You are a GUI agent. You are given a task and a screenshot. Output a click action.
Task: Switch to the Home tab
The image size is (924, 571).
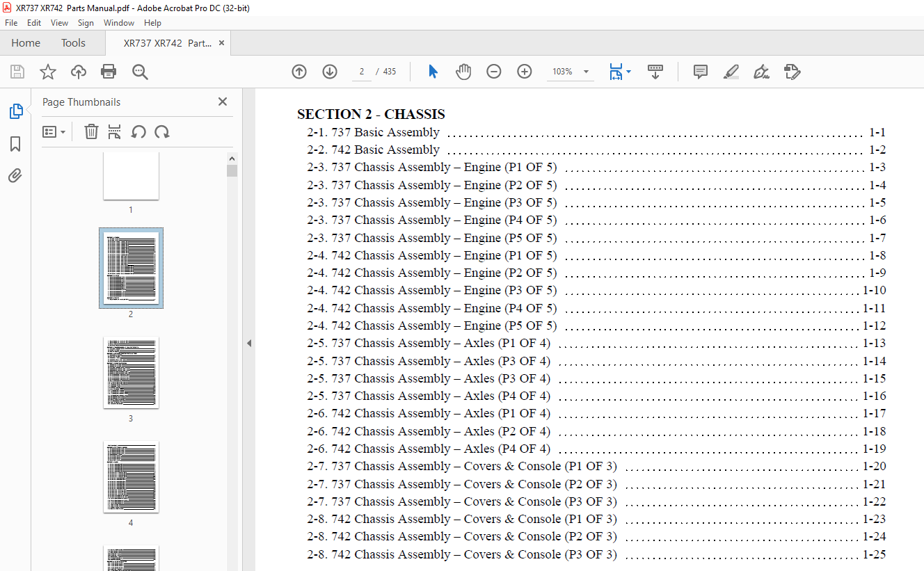pyautogui.click(x=26, y=43)
